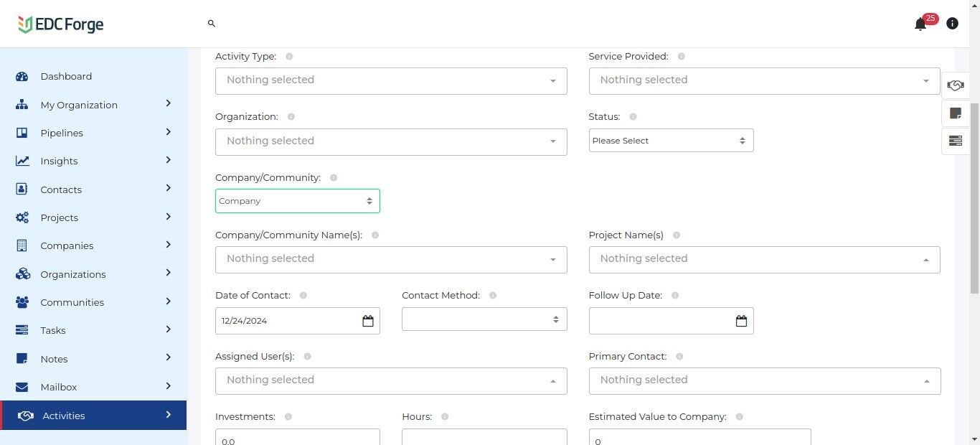This screenshot has width=980, height=445.
Task: Expand the Service Provided dropdown
Action: [764, 80]
